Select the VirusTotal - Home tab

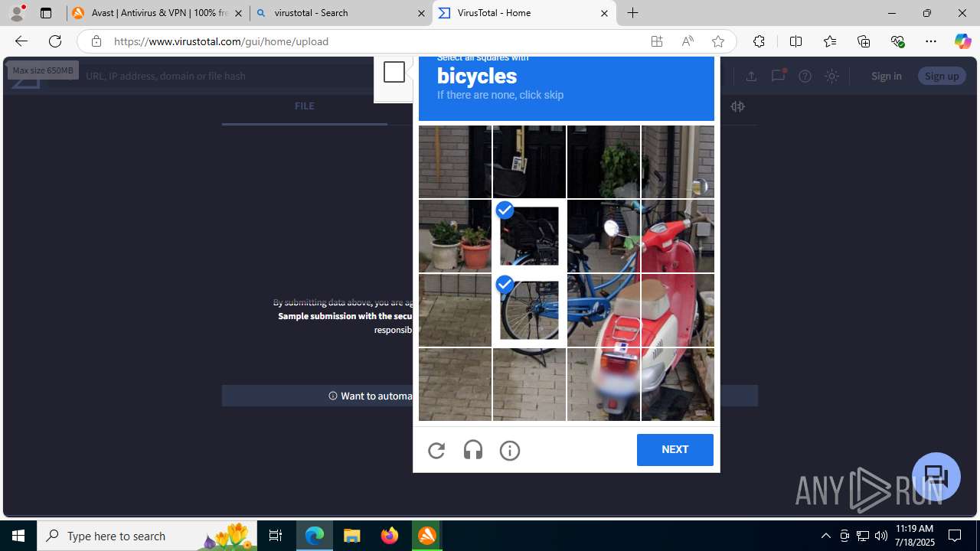(x=524, y=13)
